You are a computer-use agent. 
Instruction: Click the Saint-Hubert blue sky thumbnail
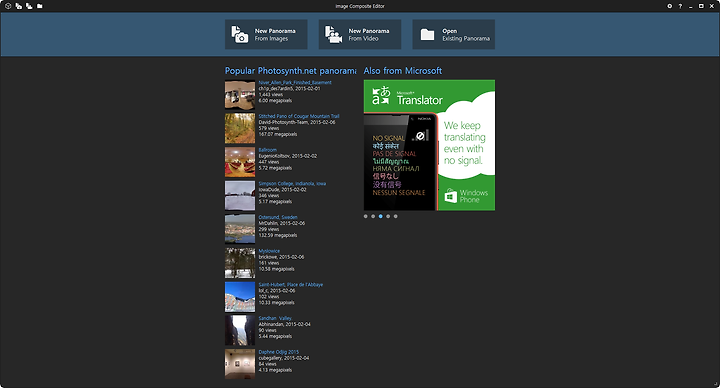240,297
